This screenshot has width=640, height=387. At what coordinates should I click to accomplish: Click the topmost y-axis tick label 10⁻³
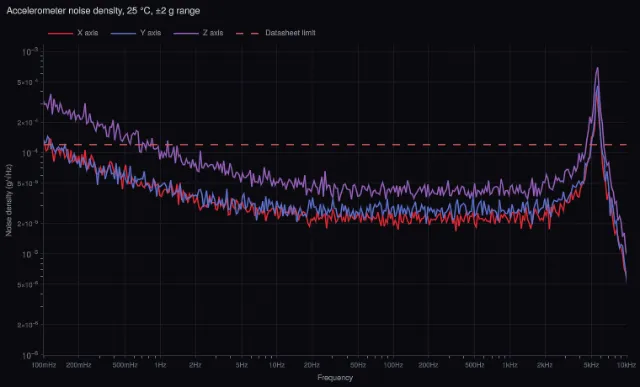[31, 52]
